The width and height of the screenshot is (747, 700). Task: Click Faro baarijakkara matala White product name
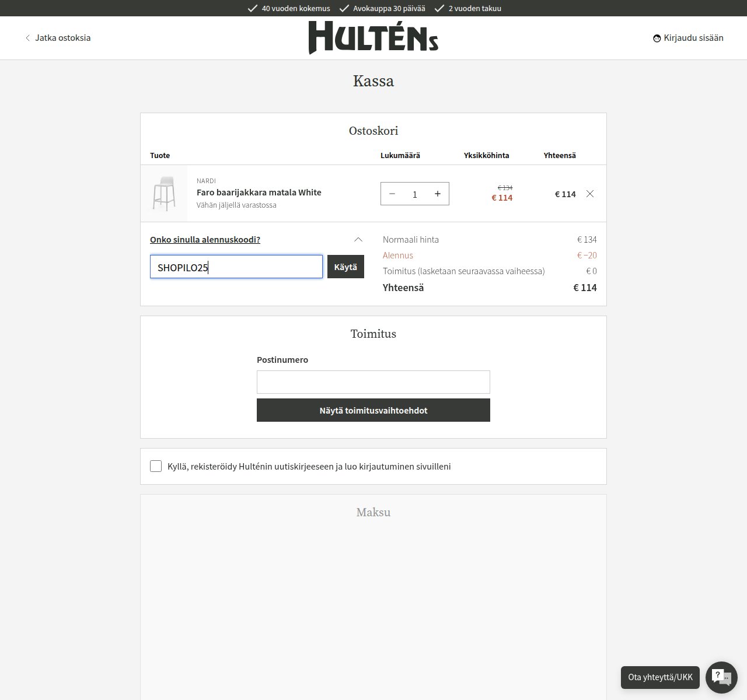point(259,192)
